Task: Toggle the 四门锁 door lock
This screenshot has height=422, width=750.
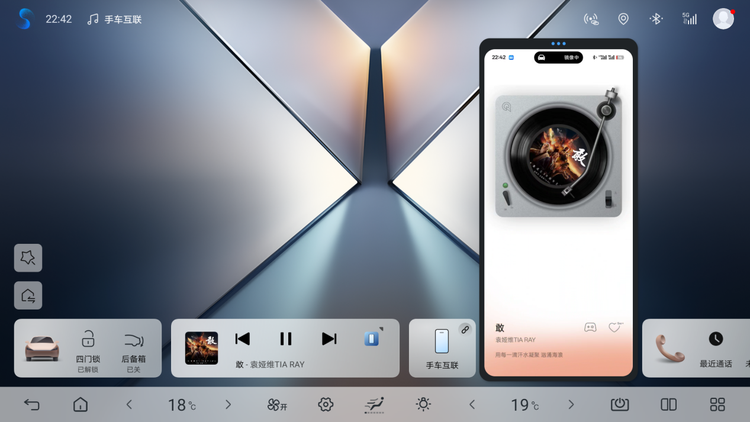Action: click(x=88, y=346)
